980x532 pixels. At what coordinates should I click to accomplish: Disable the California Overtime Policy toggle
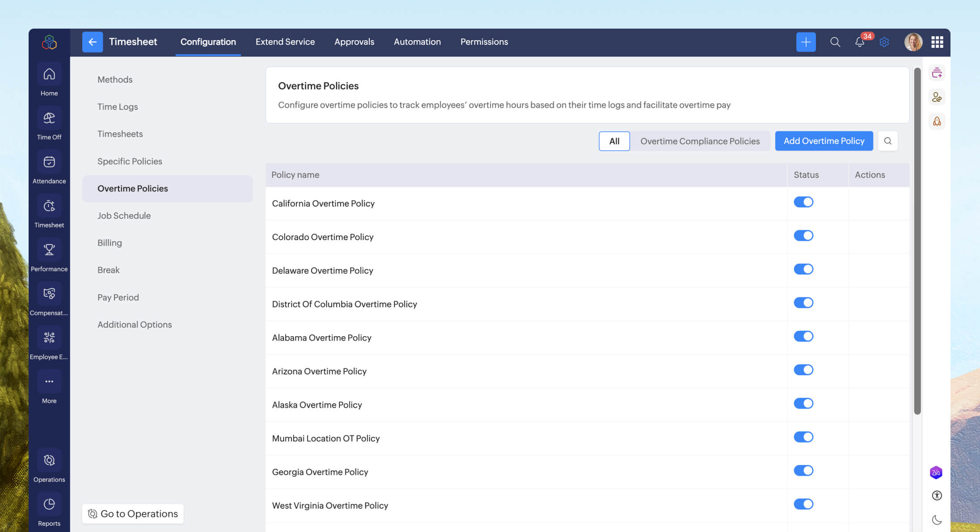click(803, 202)
